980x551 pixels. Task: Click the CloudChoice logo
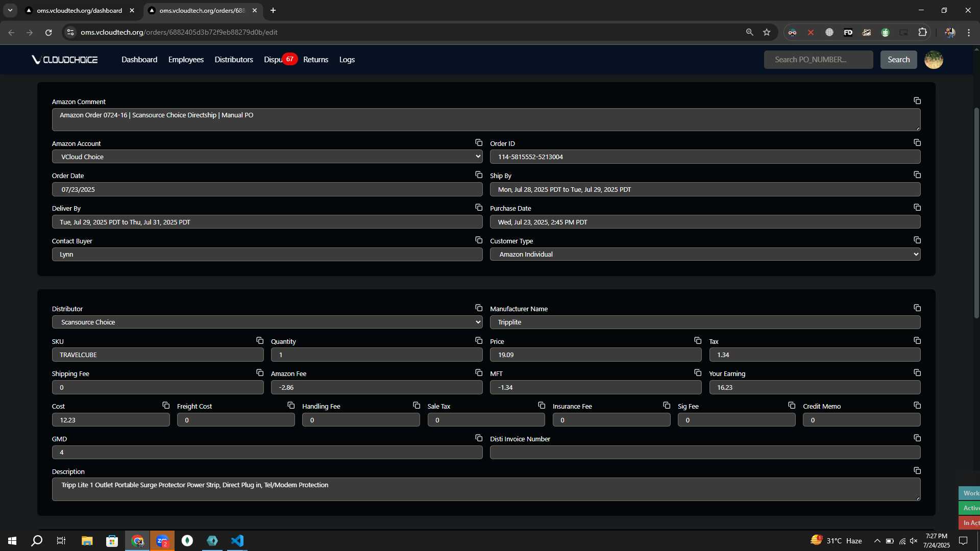click(65, 60)
